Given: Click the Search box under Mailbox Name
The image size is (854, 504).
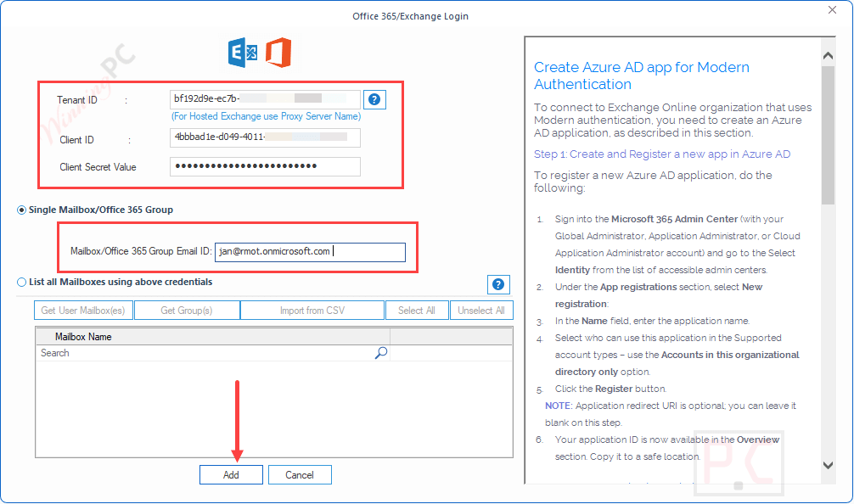Looking at the screenshot, I should tap(213, 353).
